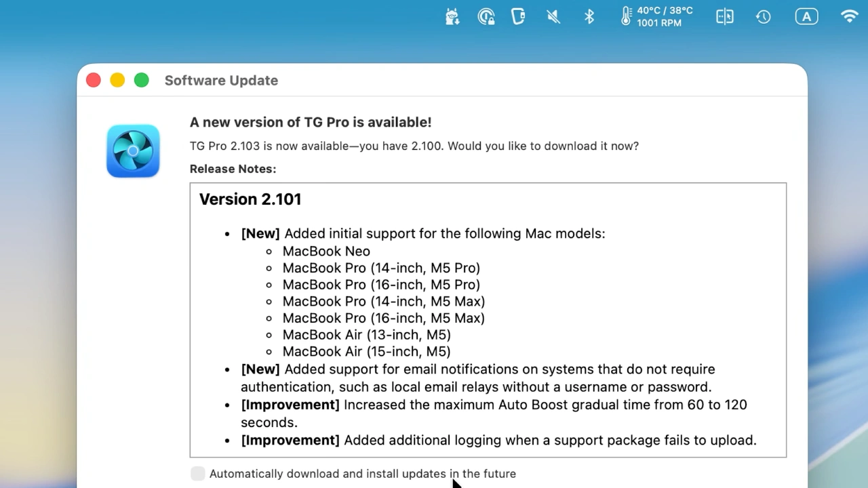Select the Version 2.101 heading text
Viewport: 868px width, 488px height.
tap(250, 199)
